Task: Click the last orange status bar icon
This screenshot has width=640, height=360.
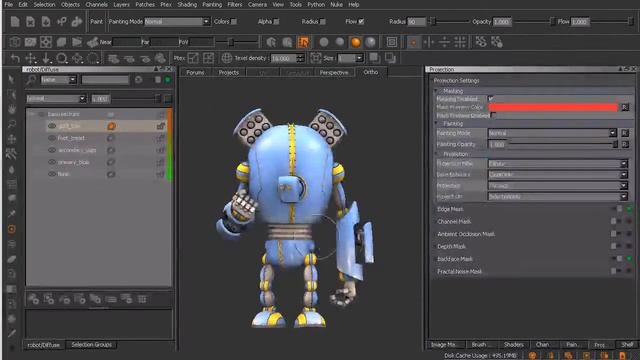Action: pos(622,356)
